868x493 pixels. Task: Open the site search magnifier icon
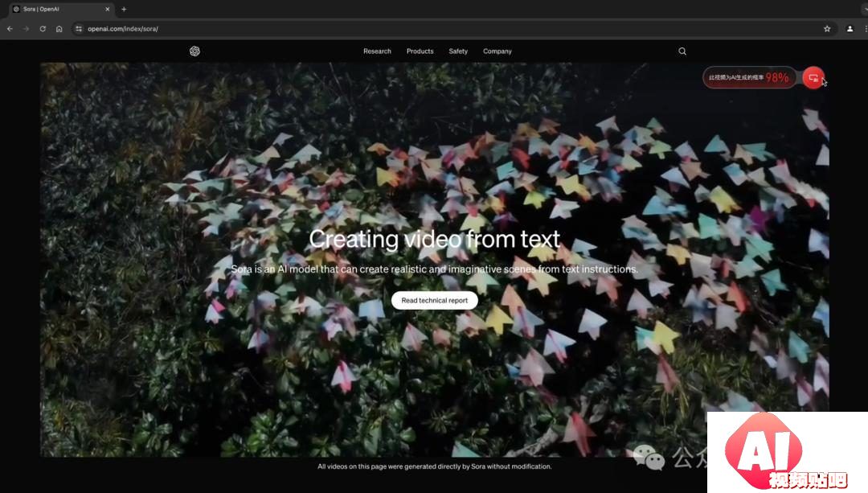tap(682, 51)
